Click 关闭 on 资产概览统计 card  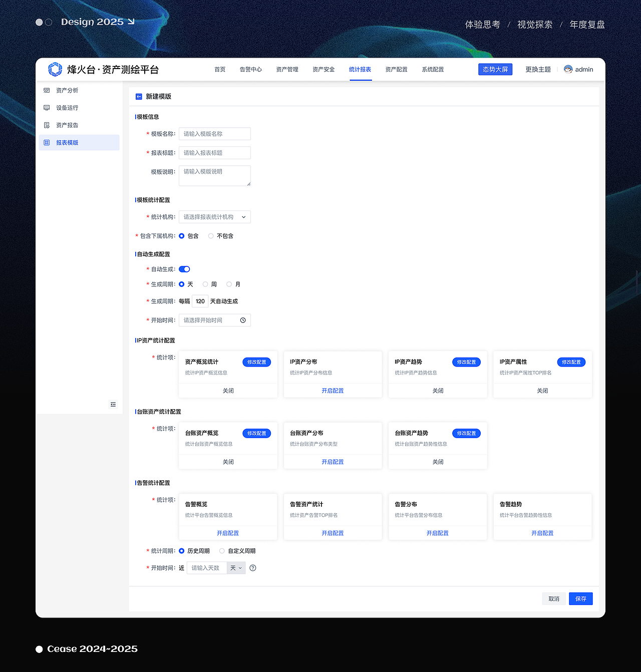coord(228,391)
